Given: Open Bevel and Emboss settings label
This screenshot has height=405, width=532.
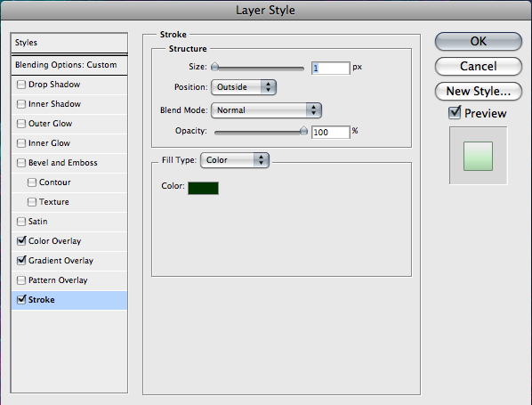Looking at the screenshot, I should [x=63, y=163].
